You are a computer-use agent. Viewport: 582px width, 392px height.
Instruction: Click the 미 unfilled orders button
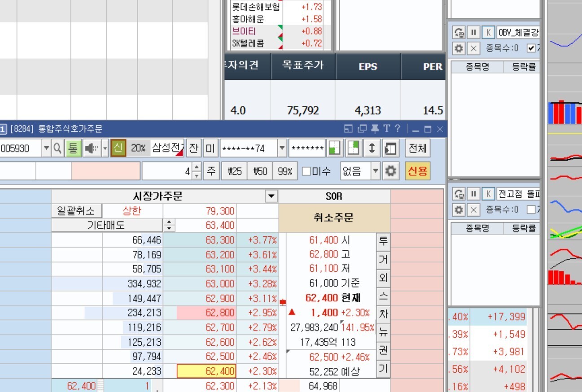pos(210,148)
